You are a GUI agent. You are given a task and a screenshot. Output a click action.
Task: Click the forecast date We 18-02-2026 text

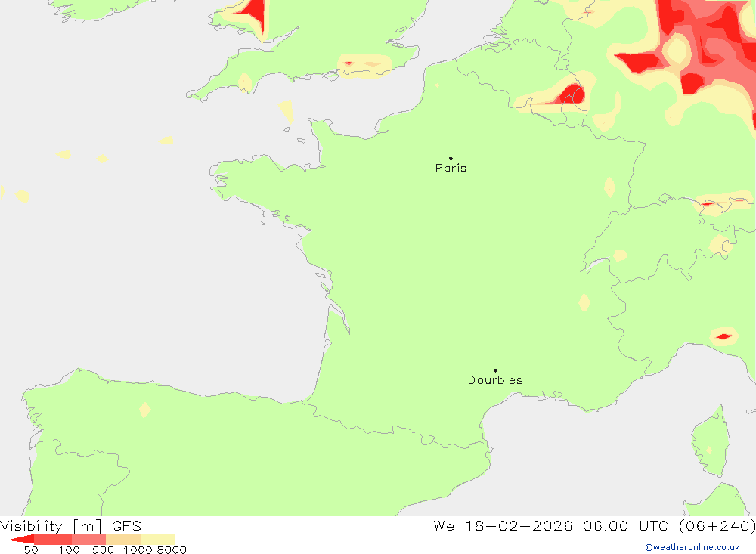[503, 525]
